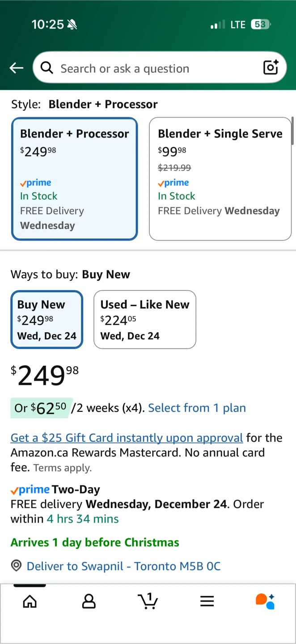
Task: Tap the back arrow icon
Action: click(x=17, y=68)
